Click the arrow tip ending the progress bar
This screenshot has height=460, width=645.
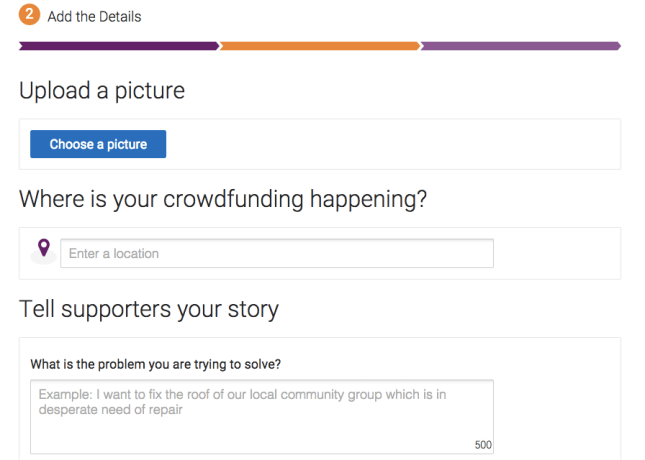point(618,45)
